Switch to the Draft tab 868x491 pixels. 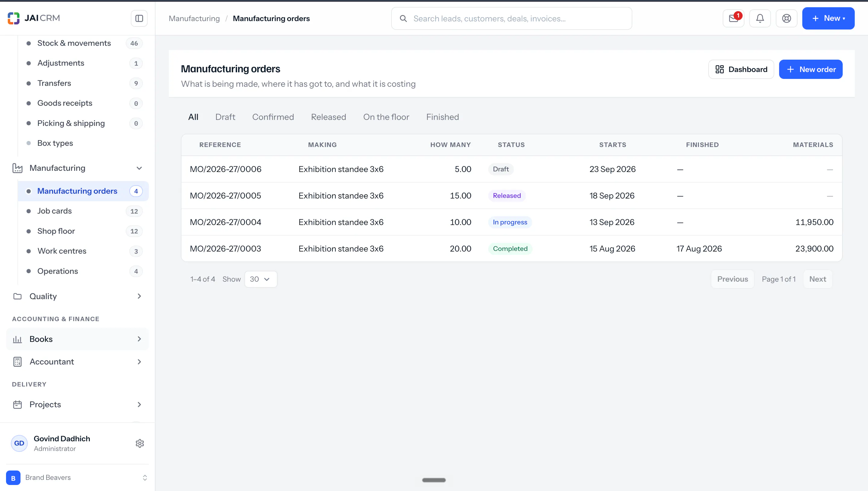point(225,117)
